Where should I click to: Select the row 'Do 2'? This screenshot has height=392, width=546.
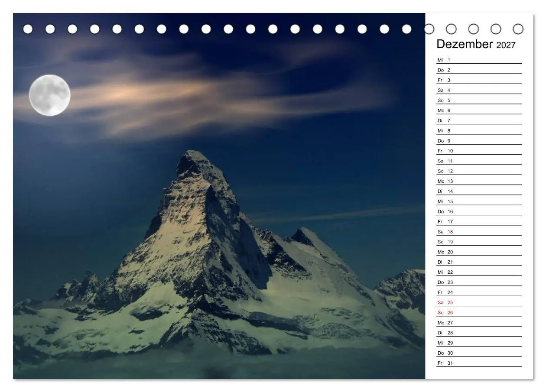tap(479, 70)
